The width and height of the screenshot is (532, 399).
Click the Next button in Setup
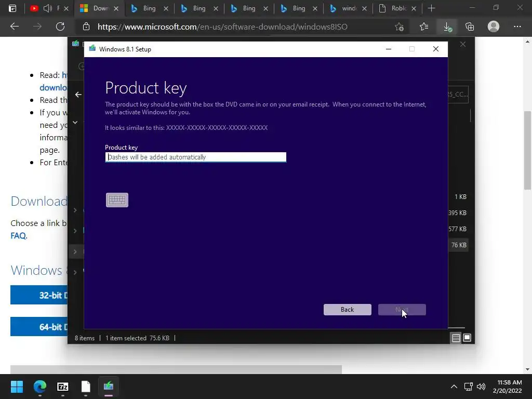(402, 310)
